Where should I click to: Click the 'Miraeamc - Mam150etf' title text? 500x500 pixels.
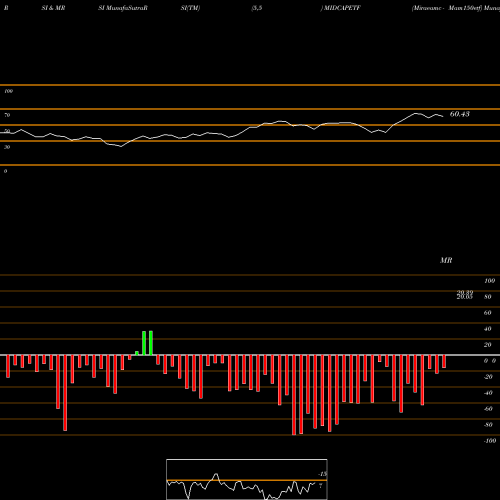click(x=447, y=8)
